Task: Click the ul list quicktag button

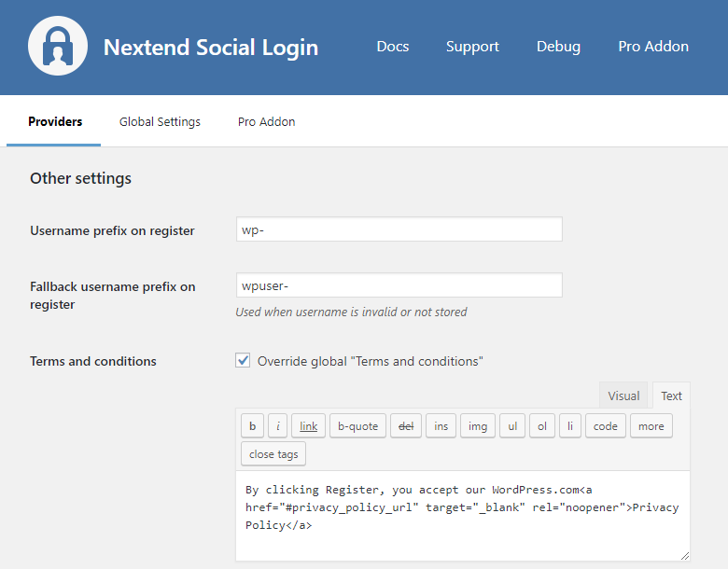Action: [x=512, y=426]
